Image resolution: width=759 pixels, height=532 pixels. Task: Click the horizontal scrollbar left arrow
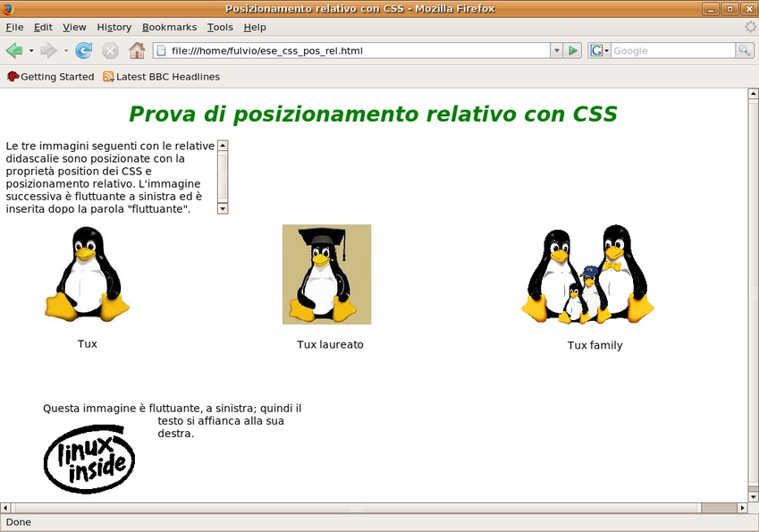click(x=5, y=508)
